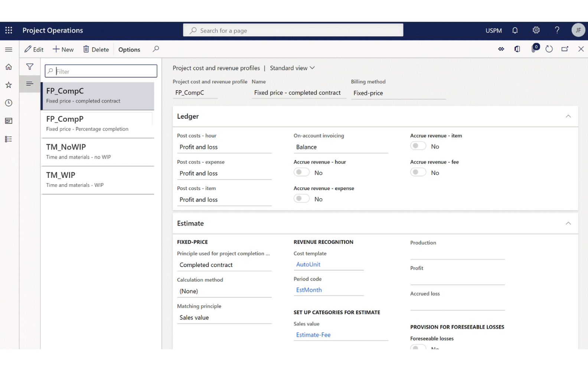Open the Options menu

point(129,49)
